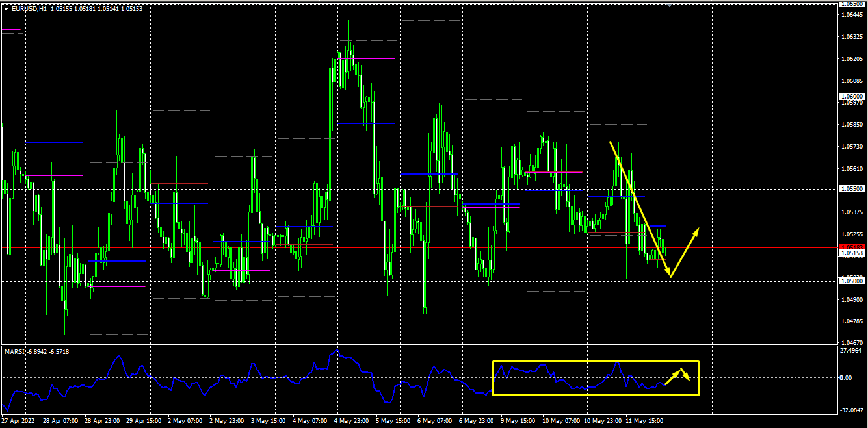Click the 27 Apr 2022 date label
Screen dimensions: 868x428
[18, 421]
